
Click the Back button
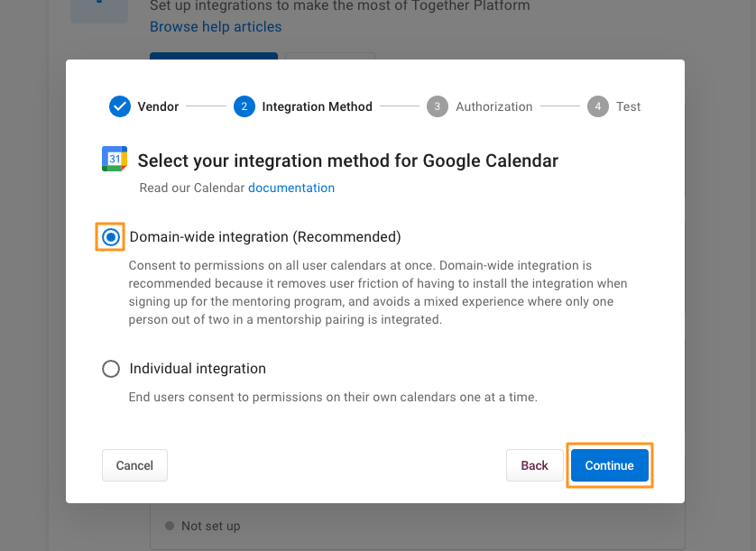click(534, 465)
